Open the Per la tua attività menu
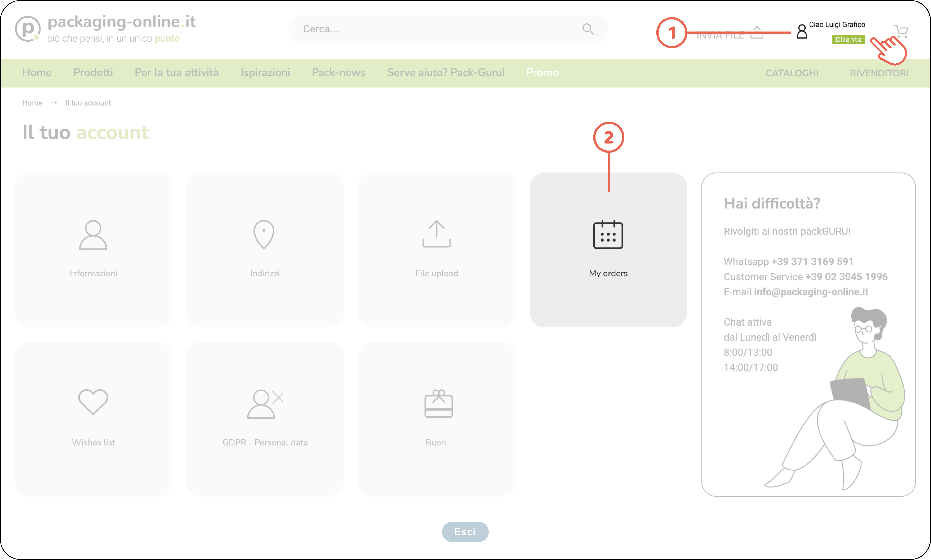The width and height of the screenshot is (931, 560). click(176, 72)
